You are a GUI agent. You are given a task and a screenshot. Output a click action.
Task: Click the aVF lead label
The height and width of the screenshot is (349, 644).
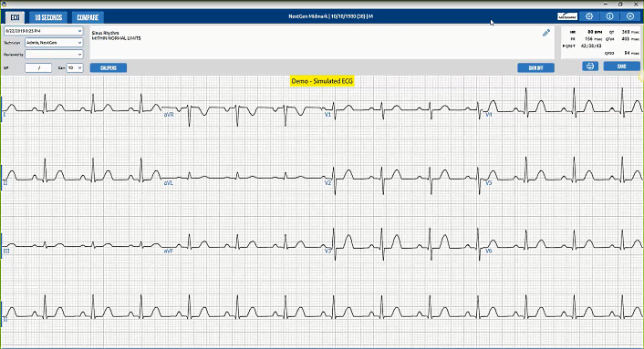(x=169, y=251)
